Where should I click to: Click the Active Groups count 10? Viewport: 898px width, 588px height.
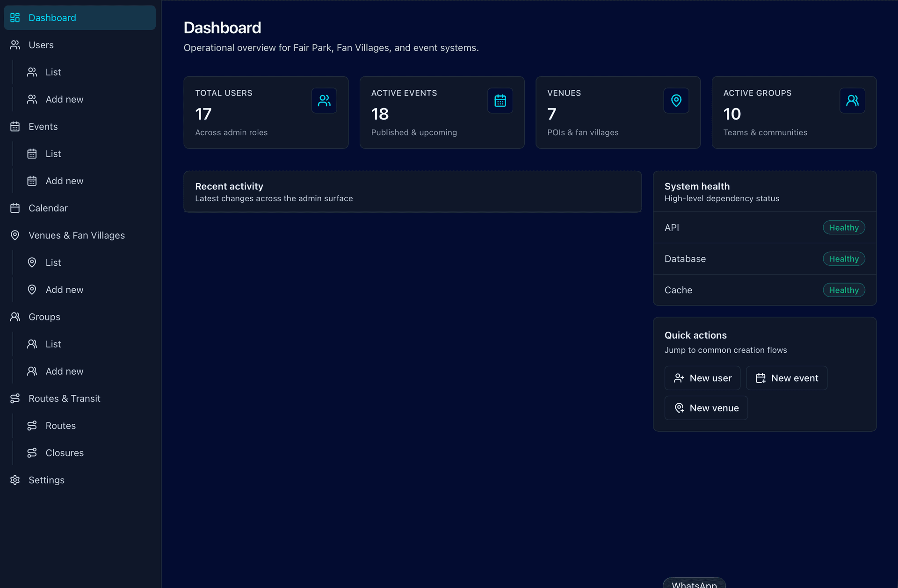[x=732, y=114]
